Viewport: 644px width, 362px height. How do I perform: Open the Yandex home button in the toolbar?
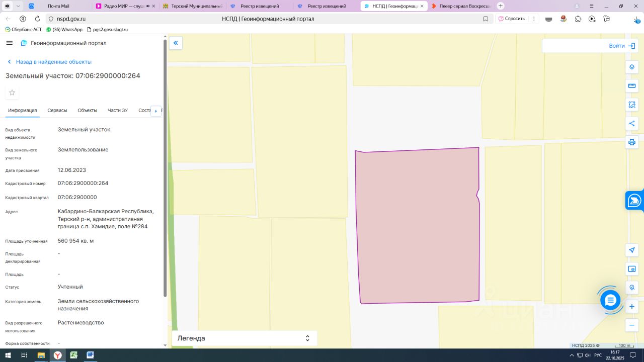(x=23, y=19)
